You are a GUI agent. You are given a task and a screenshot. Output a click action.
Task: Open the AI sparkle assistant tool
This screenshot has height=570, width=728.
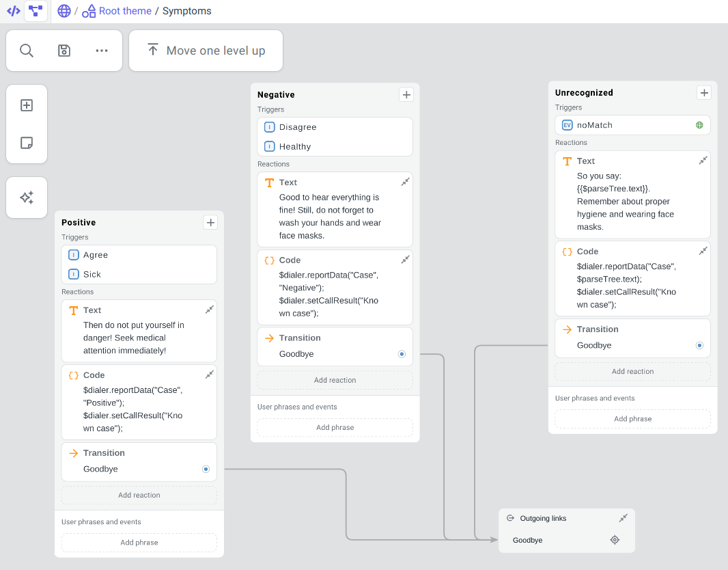point(27,198)
